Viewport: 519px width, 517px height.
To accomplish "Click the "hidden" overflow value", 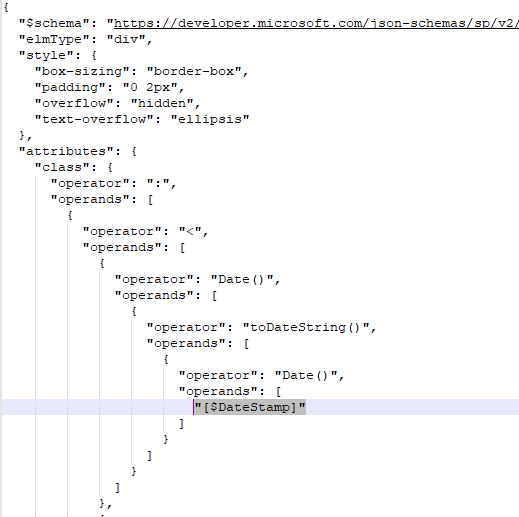I will [162, 103].
